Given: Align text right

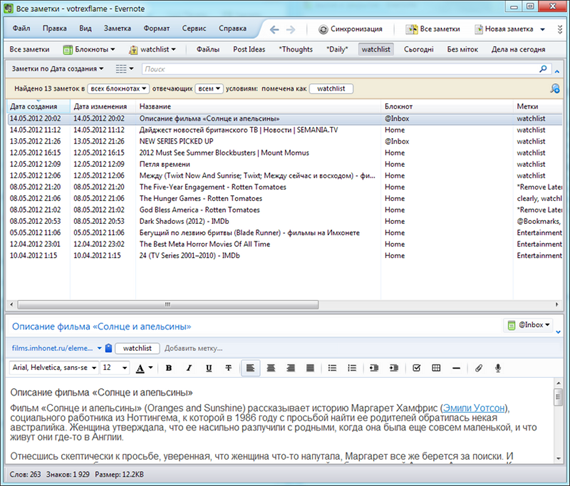Looking at the screenshot, I should tap(290, 368).
